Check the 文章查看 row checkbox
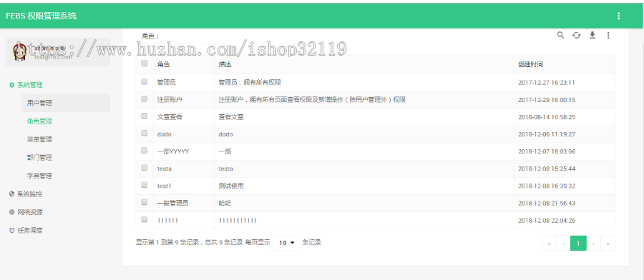Image resolution: width=644 pixels, height=280 pixels. point(144,116)
